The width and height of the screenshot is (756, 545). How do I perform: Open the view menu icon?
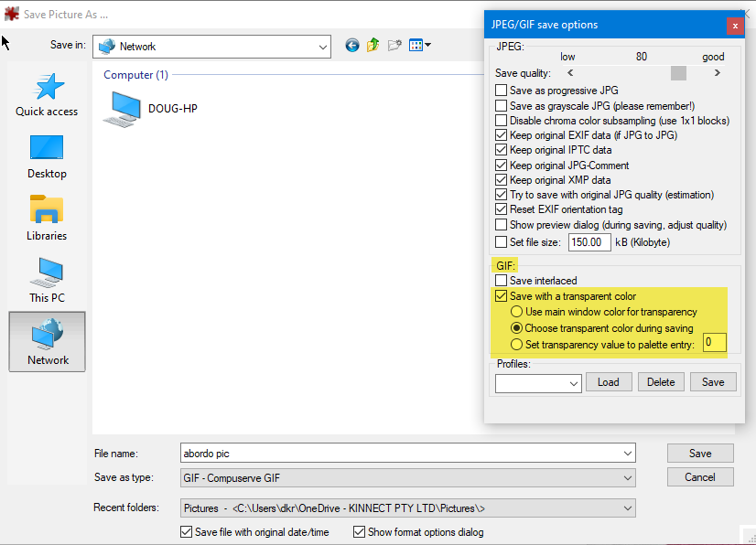click(419, 46)
